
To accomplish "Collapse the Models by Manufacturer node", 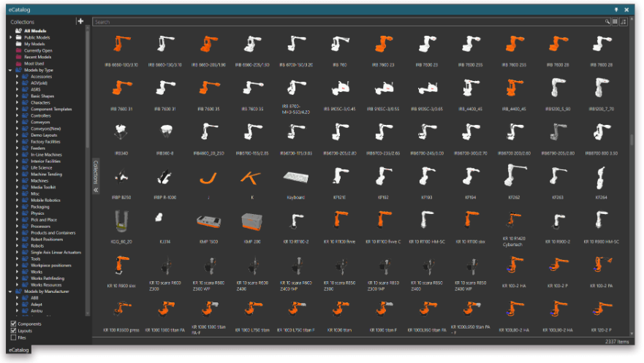I will pyautogui.click(x=10, y=291).
